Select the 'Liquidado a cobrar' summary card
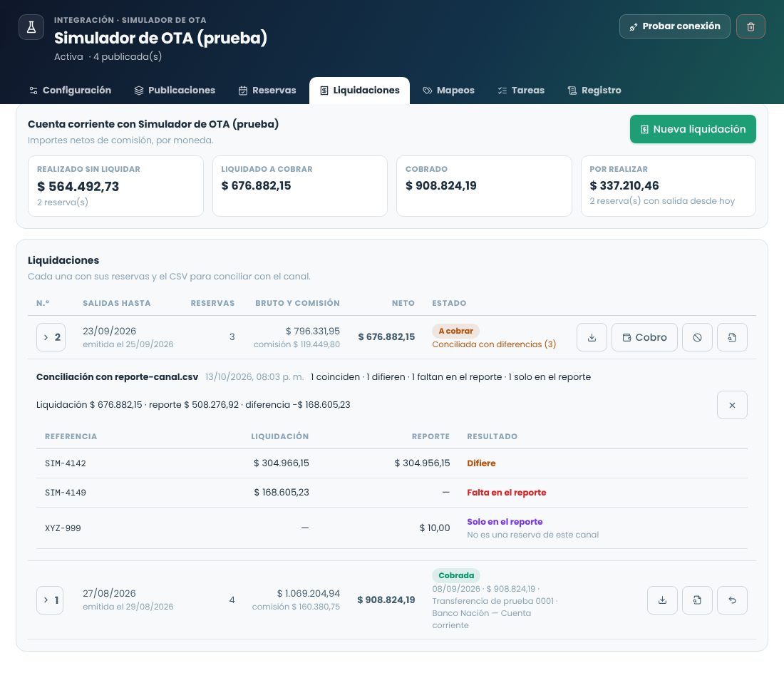The width and height of the screenshot is (784, 673). point(300,186)
